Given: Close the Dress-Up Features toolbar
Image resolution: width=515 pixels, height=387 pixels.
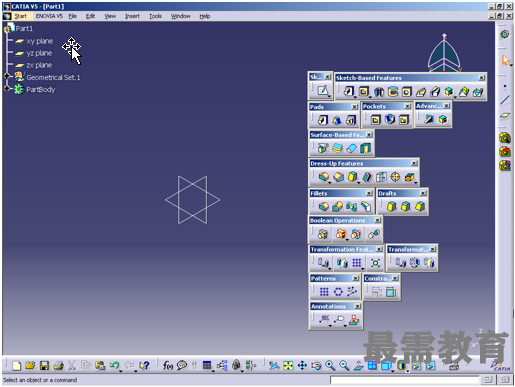Looking at the screenshot, I should pos(414,163).
